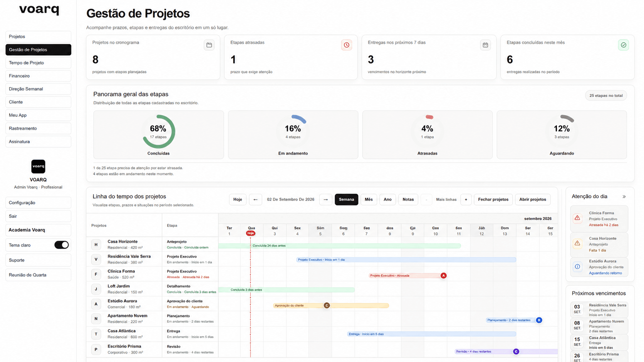Screen dimensions: 644x362
Task: Go to previous period with left arrow
Action: 255,199
